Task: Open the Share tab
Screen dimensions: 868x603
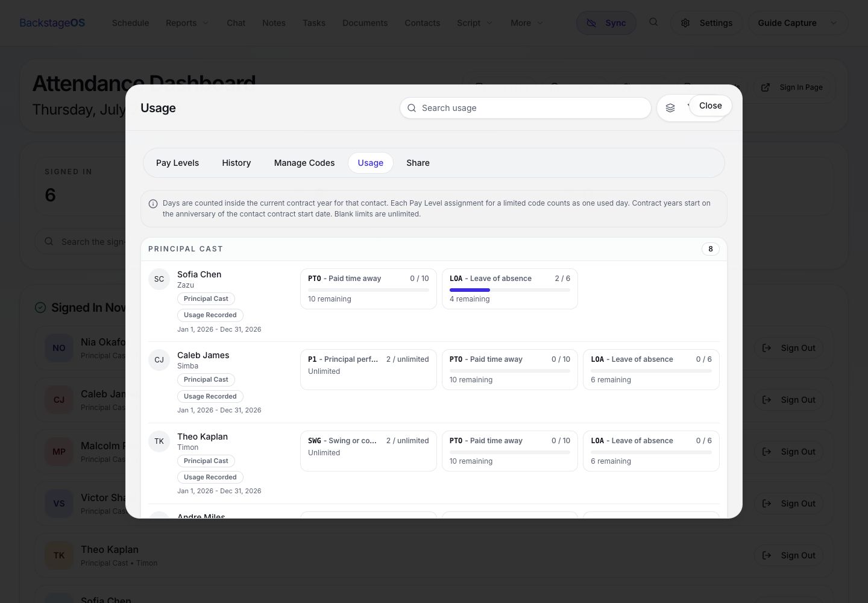Action: (x=418, y=163)
